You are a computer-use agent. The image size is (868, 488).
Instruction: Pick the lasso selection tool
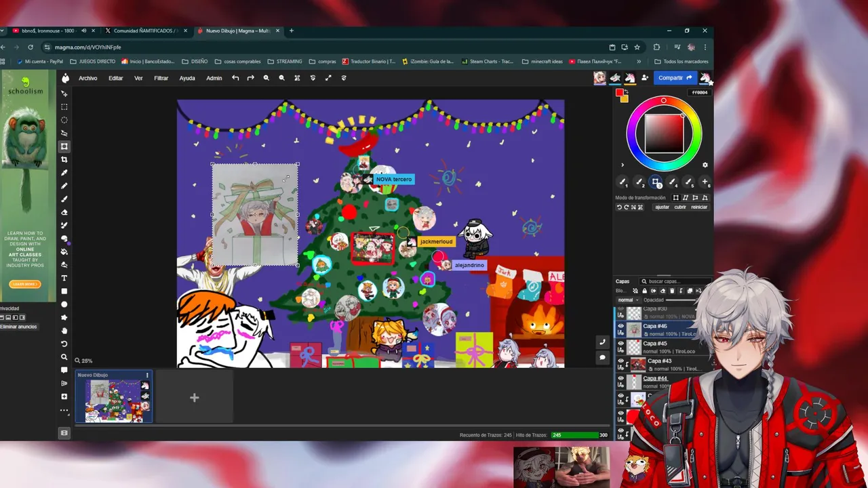click(x=64, y=133)
